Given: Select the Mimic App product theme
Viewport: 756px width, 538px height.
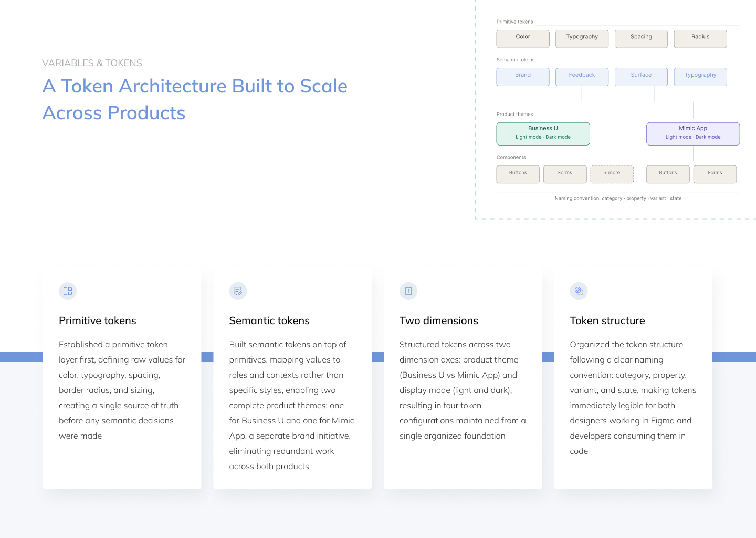Looking at the screenshot, I should (693, 133).
